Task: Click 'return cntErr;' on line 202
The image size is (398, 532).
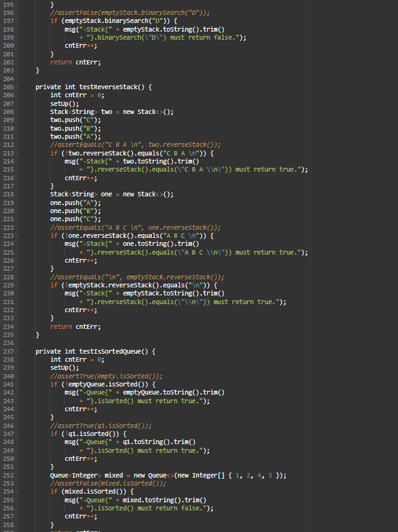Action: click(x=76, y=63)
